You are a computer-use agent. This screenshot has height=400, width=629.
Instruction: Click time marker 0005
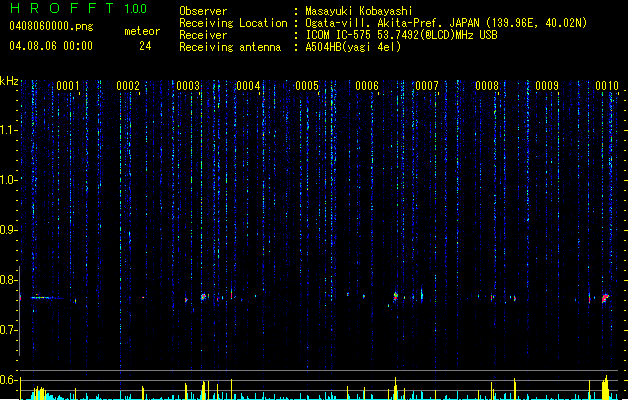(x=307, y=86)
